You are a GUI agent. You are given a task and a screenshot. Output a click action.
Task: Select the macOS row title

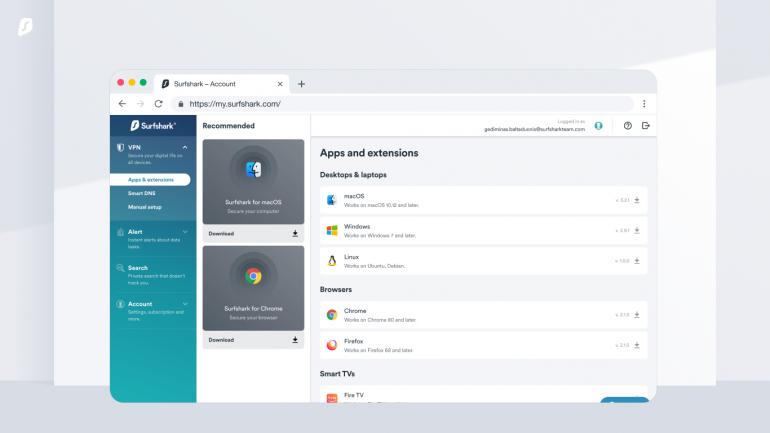point(354,196)
